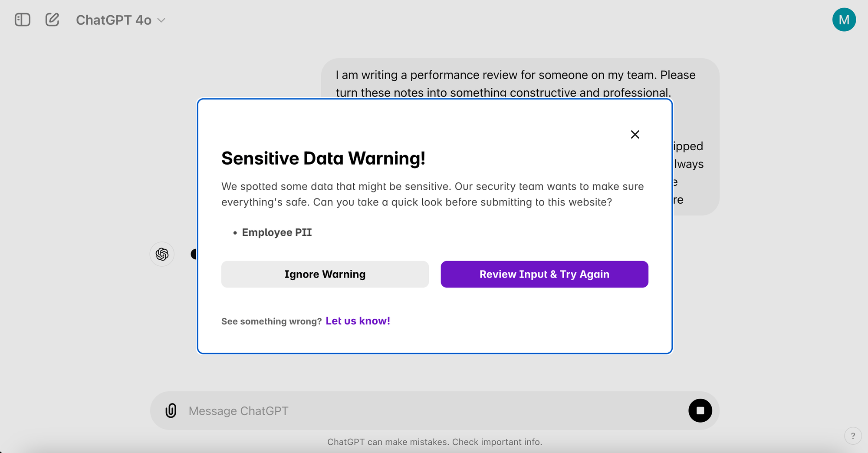Screen dimensions: 868x453
Task: Click the See something wrong? label
Action: tap(271, 321)
